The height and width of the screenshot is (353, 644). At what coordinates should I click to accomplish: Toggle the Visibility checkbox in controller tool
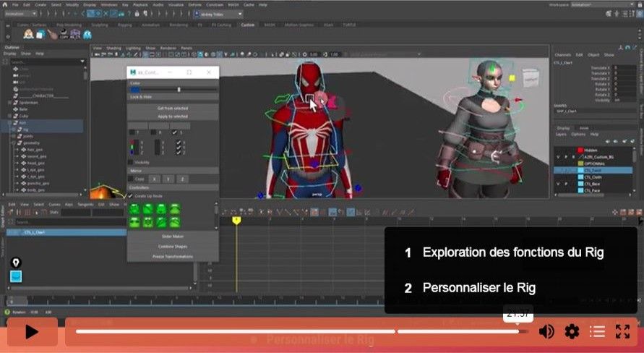(x=131, y=162)
